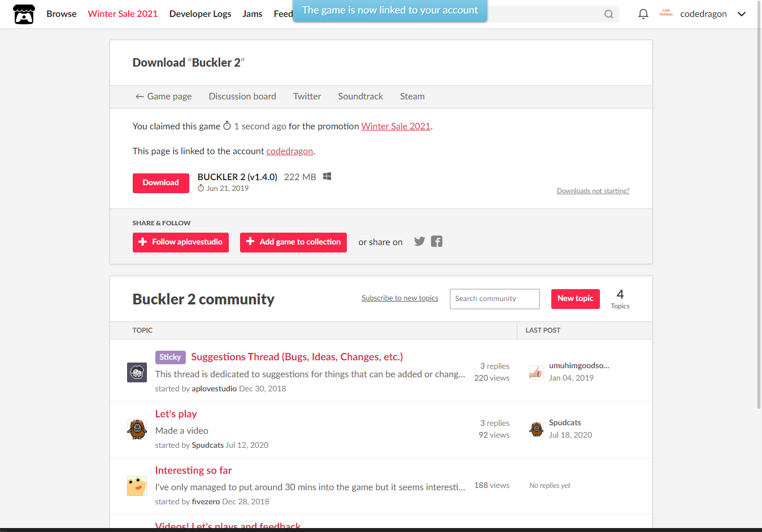762x532 pixels.
Task: Open the Soundtrack link
Action: pyautogui.click(x=360, y=97)
